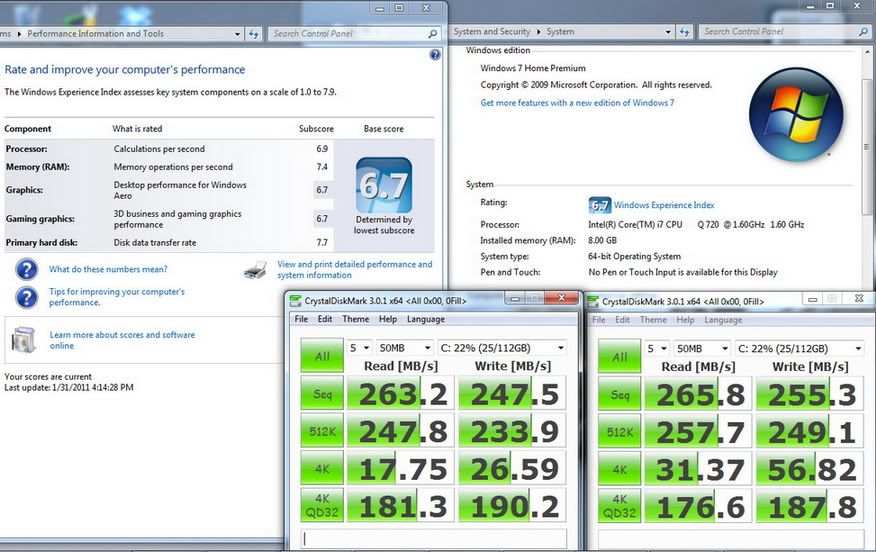Open 50MB size dropdown in right CrystalDiskMark

click(701, 349)
